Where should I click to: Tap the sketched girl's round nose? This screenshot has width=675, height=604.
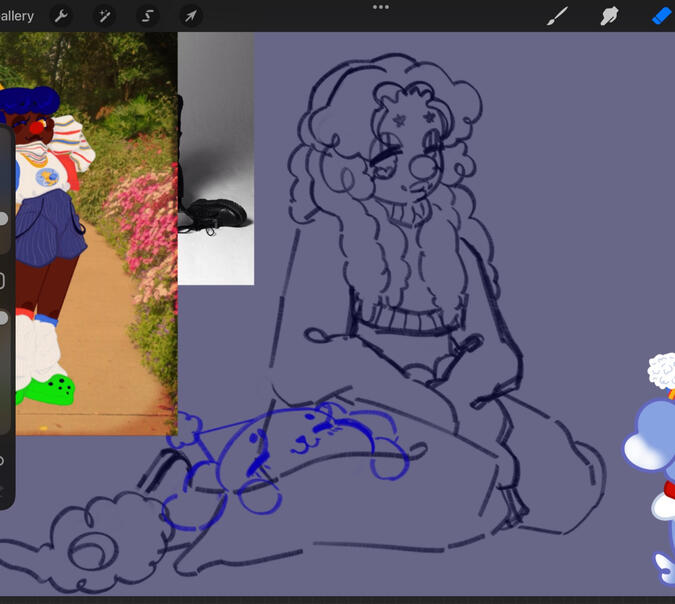[422, 170]
